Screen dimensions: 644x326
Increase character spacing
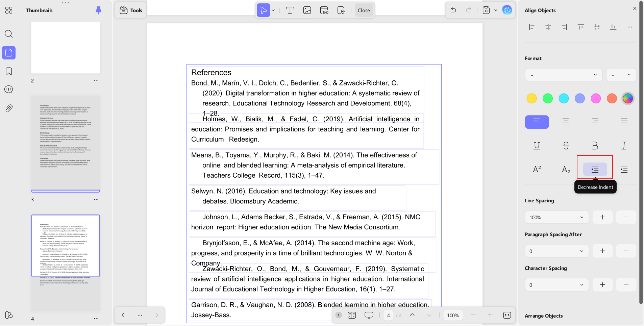(x=602, y=285)
